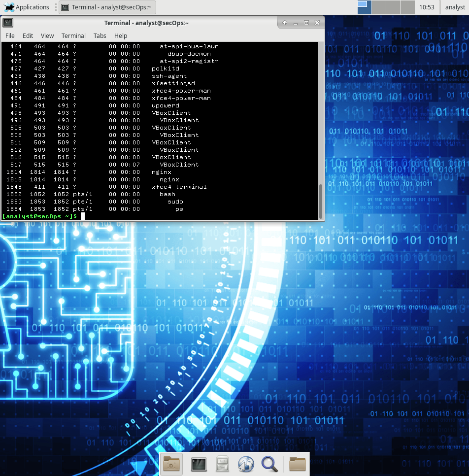This screenshot has height=476, width=469.
Task: Click the terminal icon in window title bar
Action: coord(8,23)
